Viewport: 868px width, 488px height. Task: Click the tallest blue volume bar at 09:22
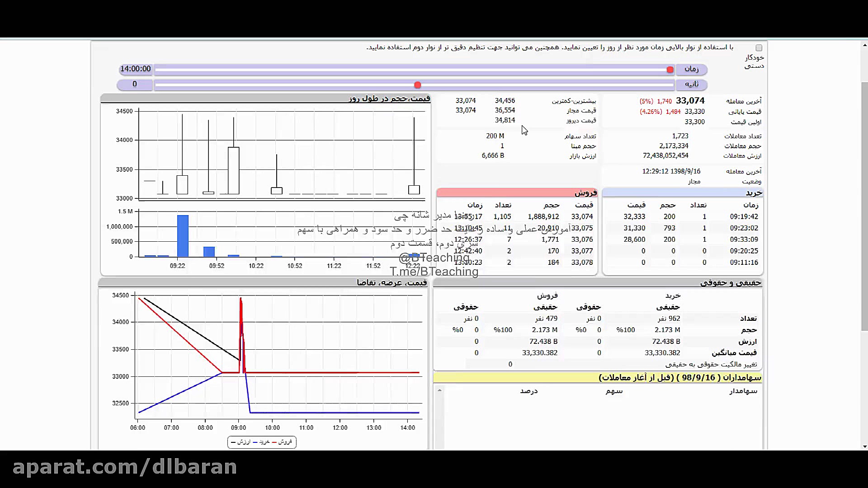point(183,236)
